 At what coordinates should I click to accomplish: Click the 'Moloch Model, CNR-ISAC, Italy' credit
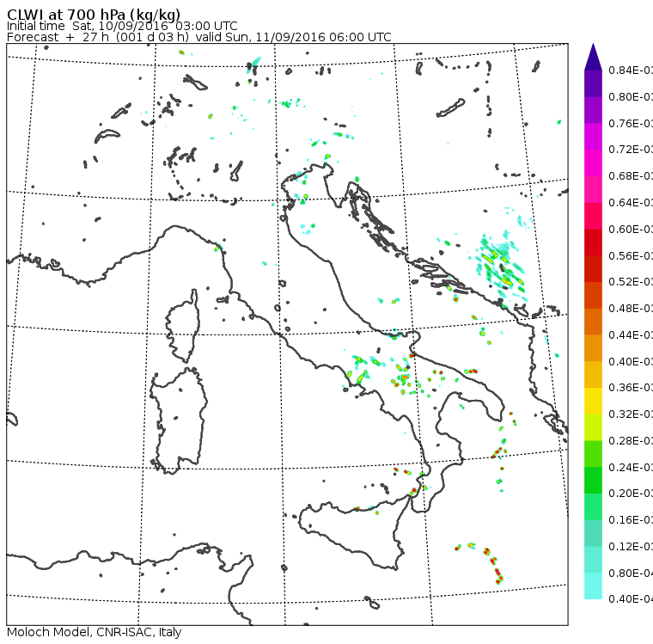pyautogui.click(x=95, y=632)
